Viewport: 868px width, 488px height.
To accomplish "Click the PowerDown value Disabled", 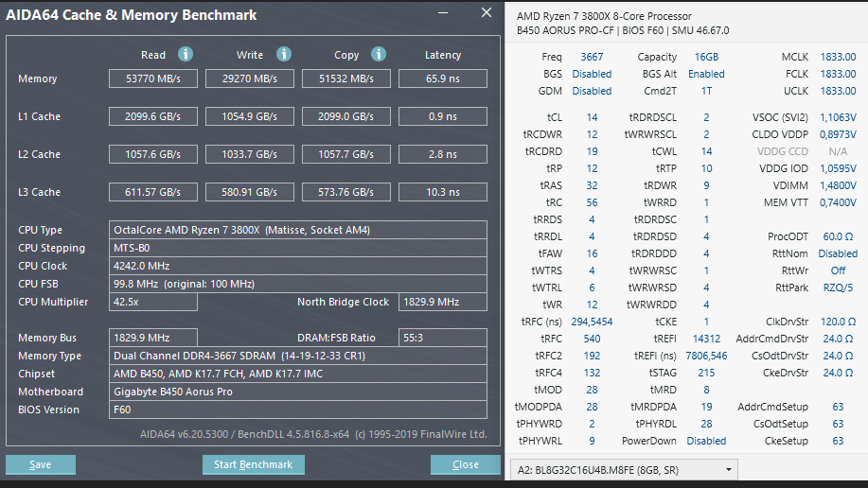I will pos(706,441).
